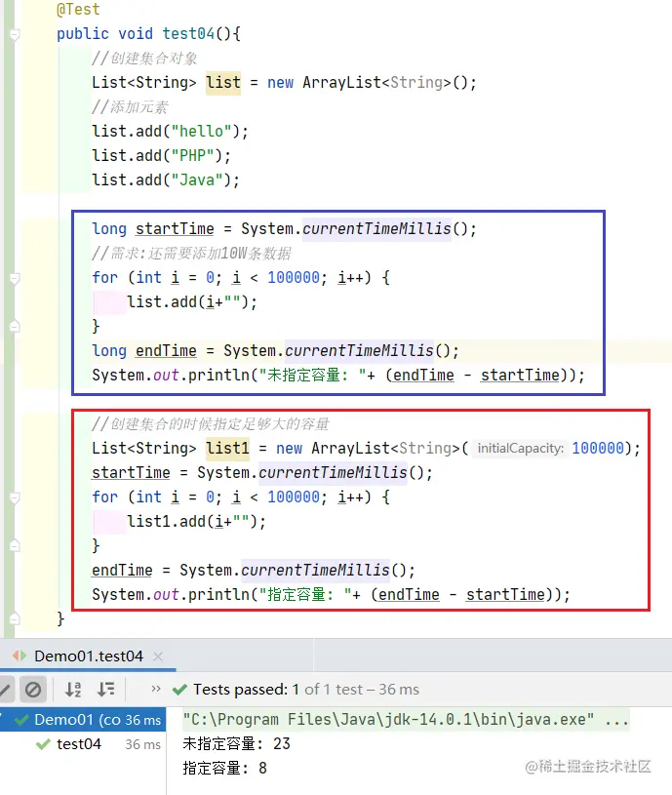Click list.add("Java") line

(x=166, y=180)
